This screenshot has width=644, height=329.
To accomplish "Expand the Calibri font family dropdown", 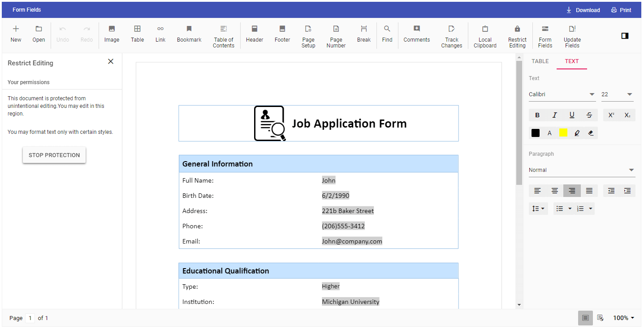I will (592, 94).
